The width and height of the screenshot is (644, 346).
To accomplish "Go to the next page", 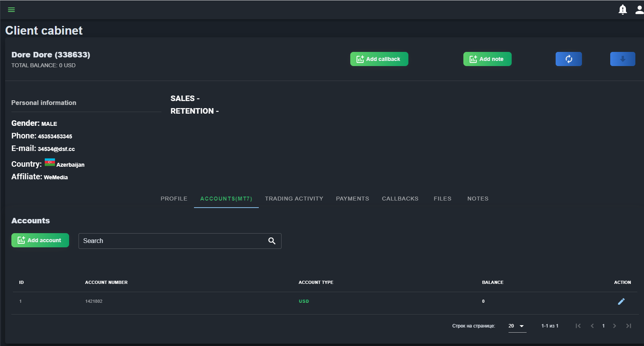I will pyautogui.click(x=615, y=326).
